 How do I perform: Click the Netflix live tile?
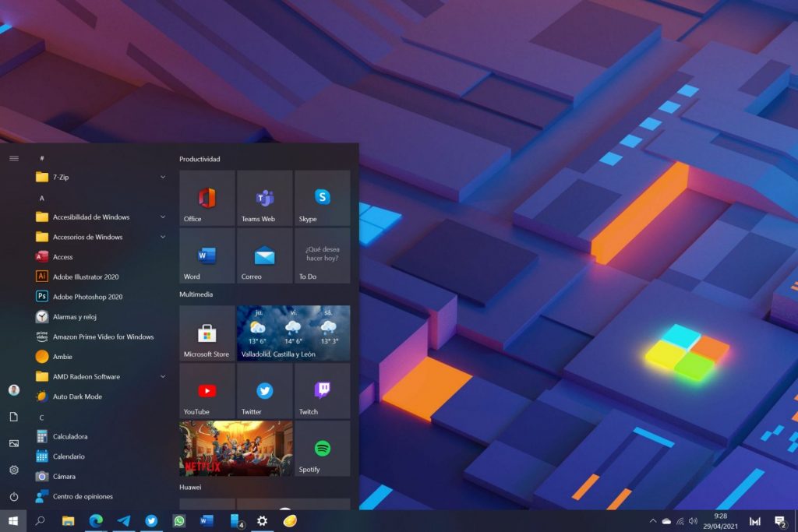[235, 449]
